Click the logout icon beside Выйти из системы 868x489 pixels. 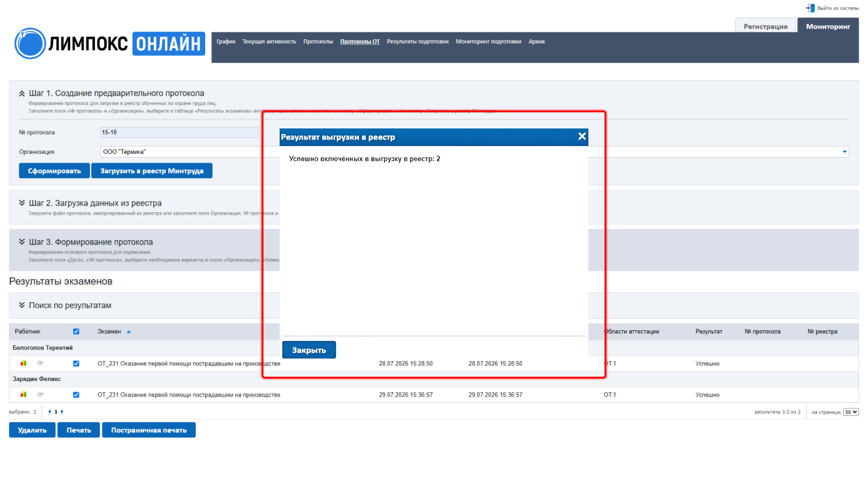tap(810, 8)
